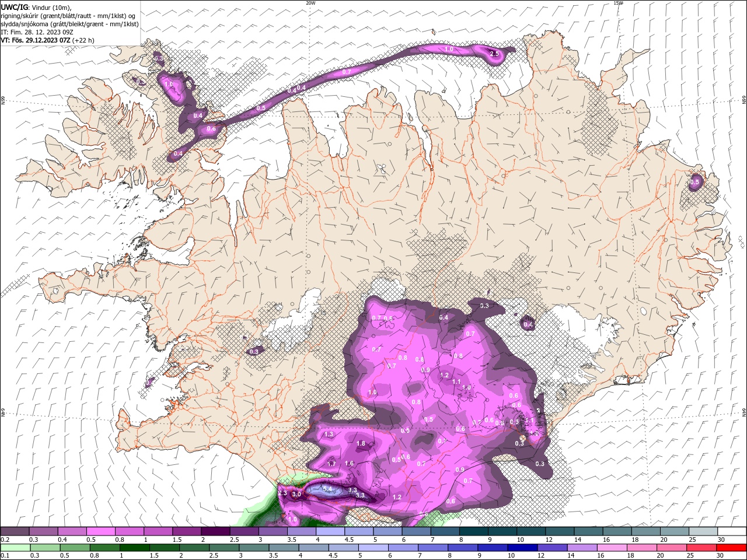Screen dimensions: 747x560
Task: Click the 3.0 snowfall value near the south coast
Action: tap(296, 494)
